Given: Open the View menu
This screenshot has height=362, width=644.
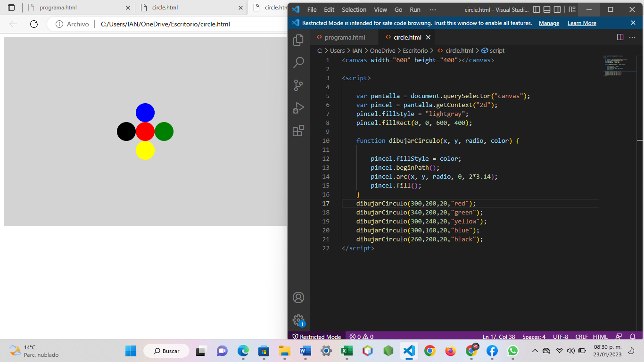Looking at the screenshot, I should [x=380, y=9].
